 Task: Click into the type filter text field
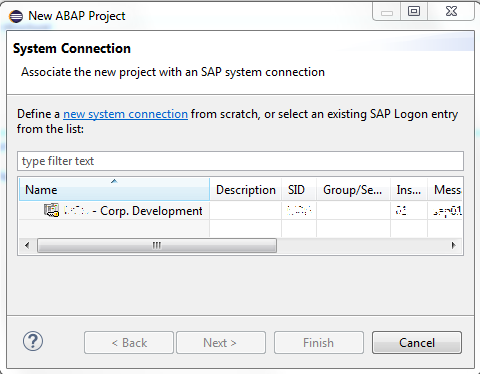(240, 161)
